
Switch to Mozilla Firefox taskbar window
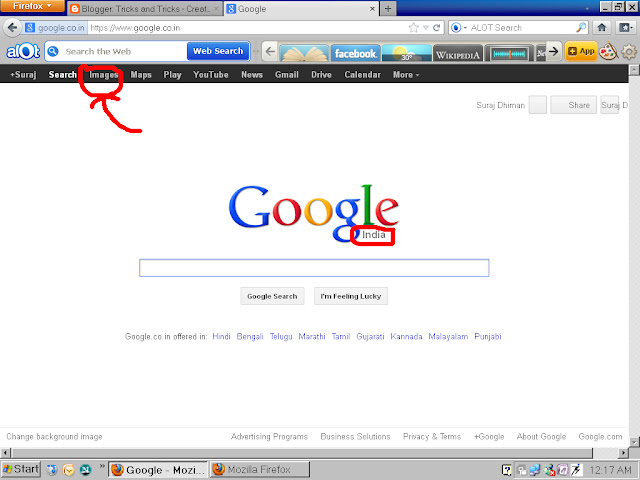pyautogui.click(x=260, y=470)
